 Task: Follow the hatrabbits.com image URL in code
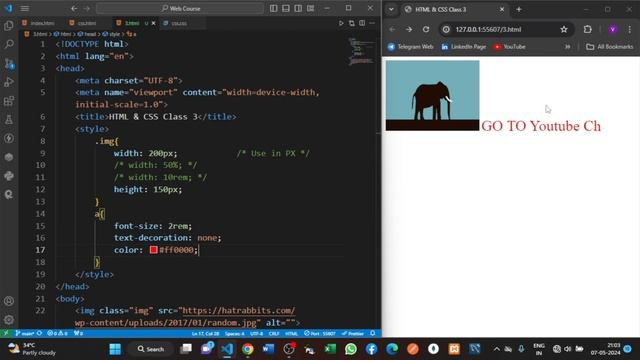point(238,311)
